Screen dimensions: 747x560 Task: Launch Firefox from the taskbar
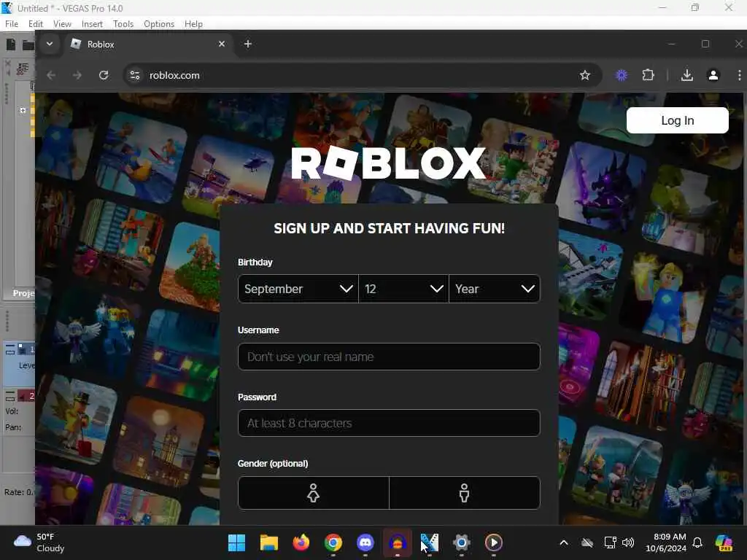(301, 542)
